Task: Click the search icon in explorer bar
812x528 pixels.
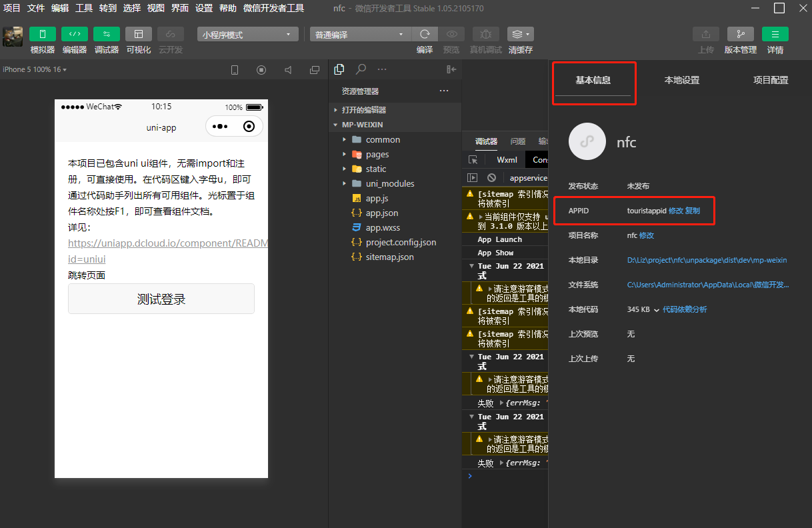Action: pyautogui.click(x=361, y=69)
